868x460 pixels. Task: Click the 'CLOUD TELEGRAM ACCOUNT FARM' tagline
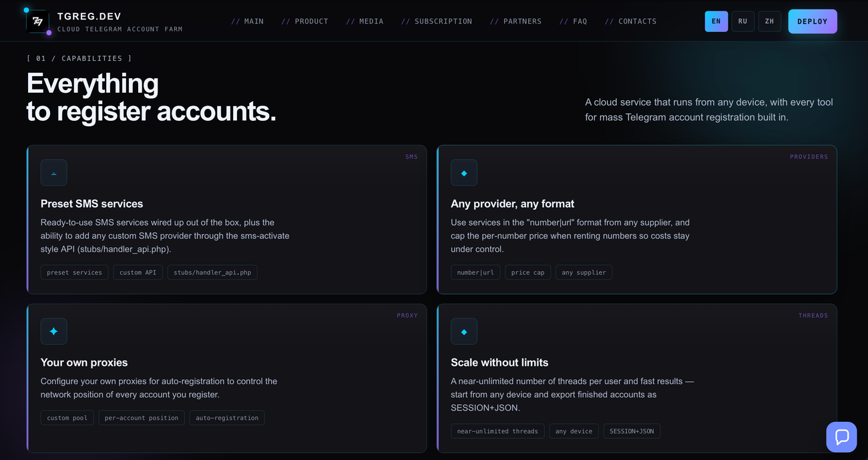click(x=120, y=29)
